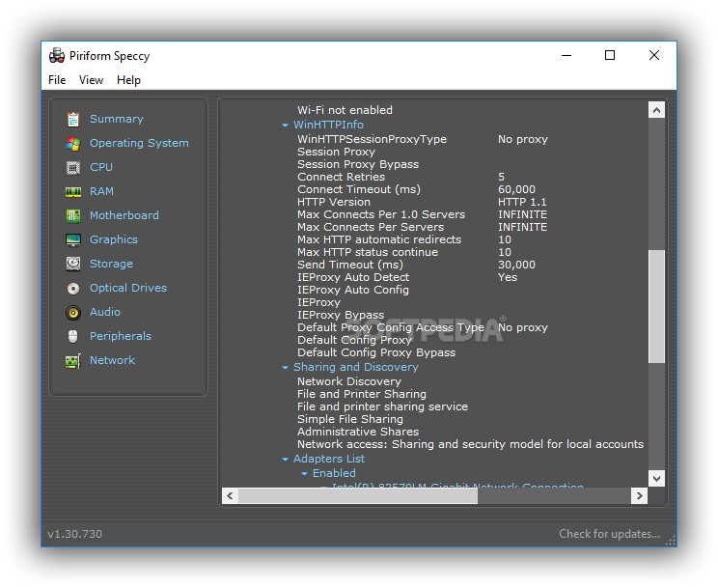Click the Operating System Windows flag icon
This screenshot has width=718, height=588.
click(x=73, y=144)
